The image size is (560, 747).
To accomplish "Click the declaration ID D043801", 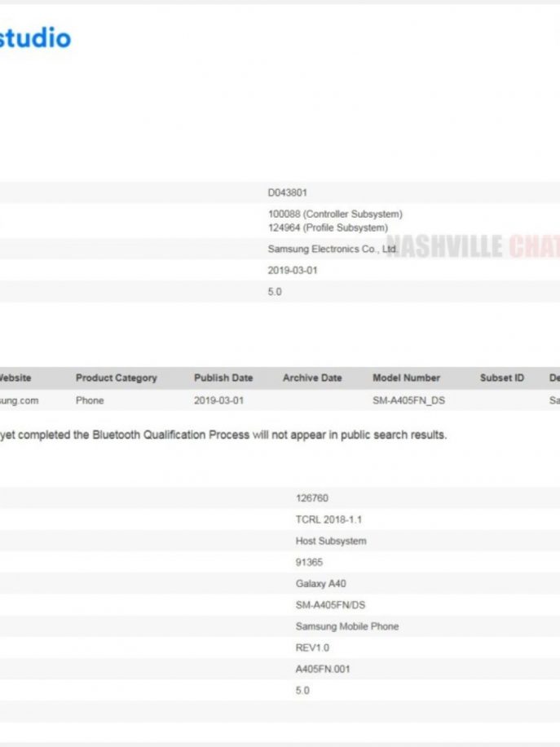I will point(287,193).
